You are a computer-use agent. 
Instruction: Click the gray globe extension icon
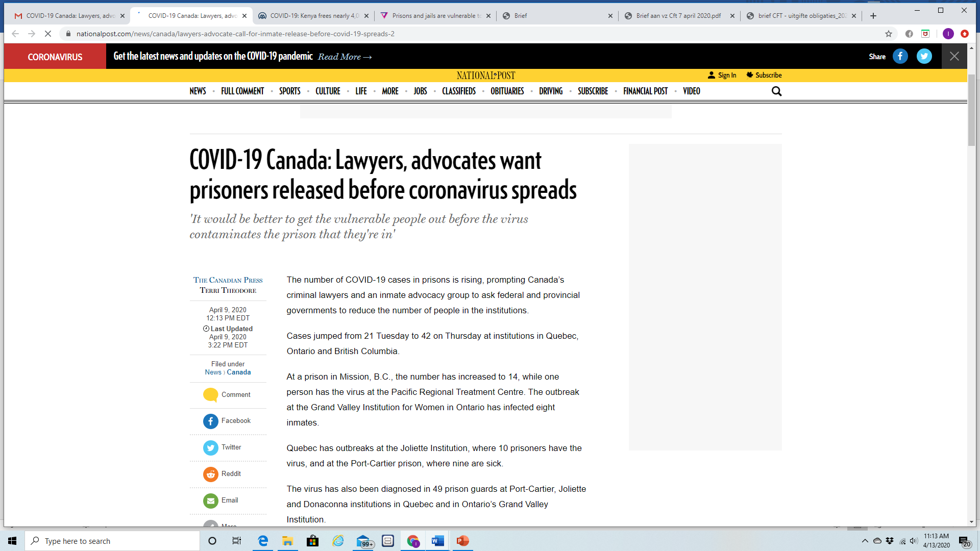[x=909, y=34]
